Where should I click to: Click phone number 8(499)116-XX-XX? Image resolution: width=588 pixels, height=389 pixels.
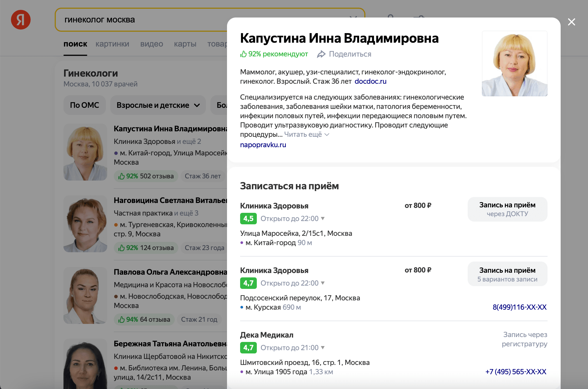520,307
